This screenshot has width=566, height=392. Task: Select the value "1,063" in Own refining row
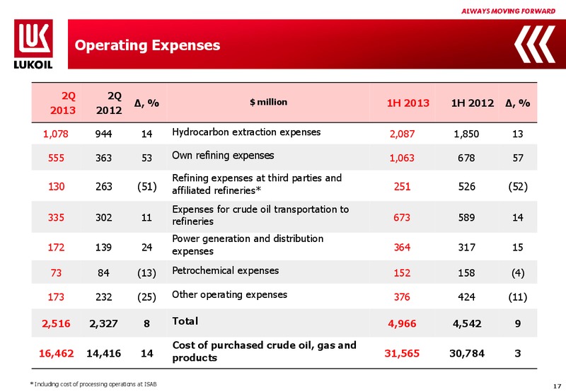click(x=402, y=158)
